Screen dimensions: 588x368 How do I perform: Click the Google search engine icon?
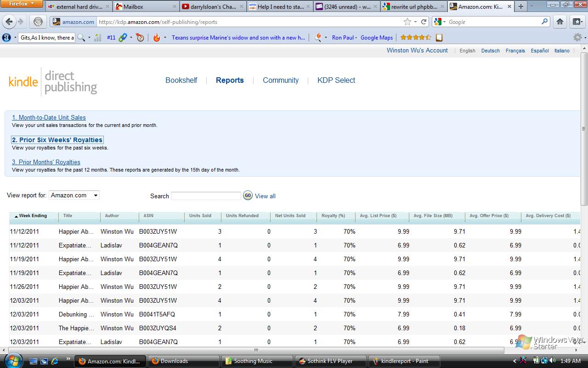point(438,22)
